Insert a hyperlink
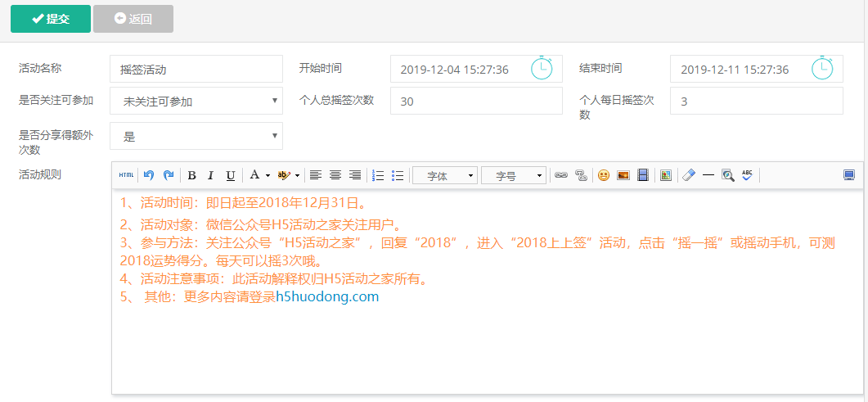This screenshot has width=868, height=402. [x=561, y=175]
